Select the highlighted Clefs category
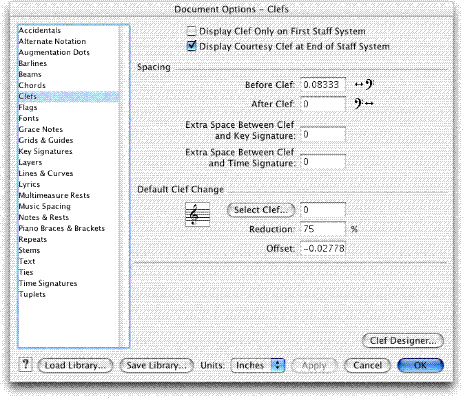This screenshot has width=463, height=398. tap(68, 96)
